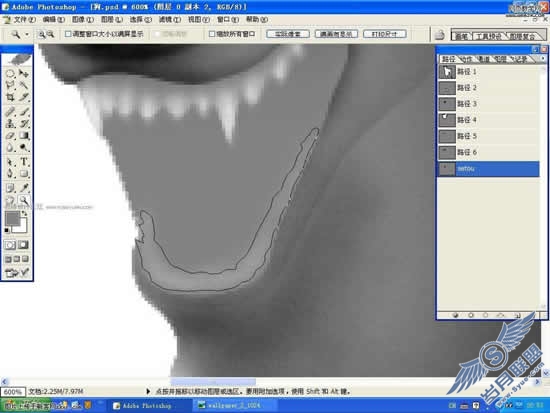
Task: Pick the Eyedropper tool
Action: [24, 188]
